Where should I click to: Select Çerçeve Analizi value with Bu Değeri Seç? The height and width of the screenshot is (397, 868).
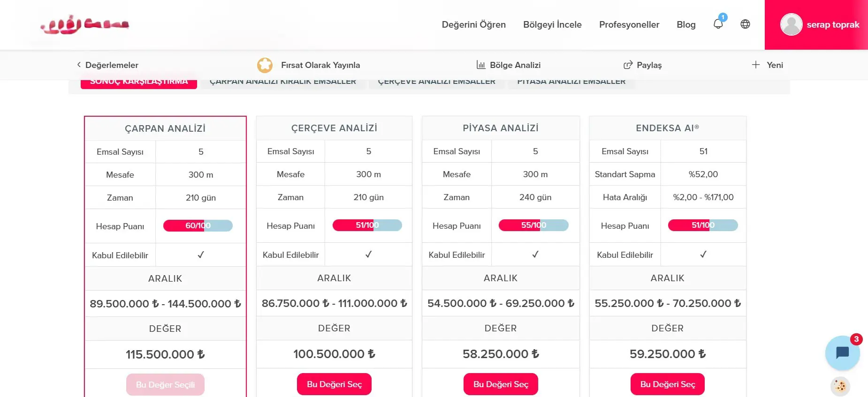(x=334, y=384)
